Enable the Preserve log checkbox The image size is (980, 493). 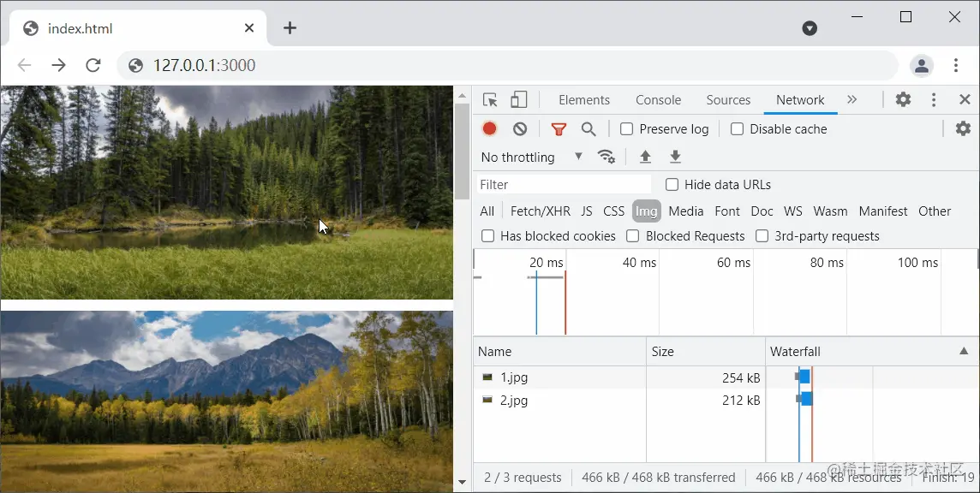626,128
